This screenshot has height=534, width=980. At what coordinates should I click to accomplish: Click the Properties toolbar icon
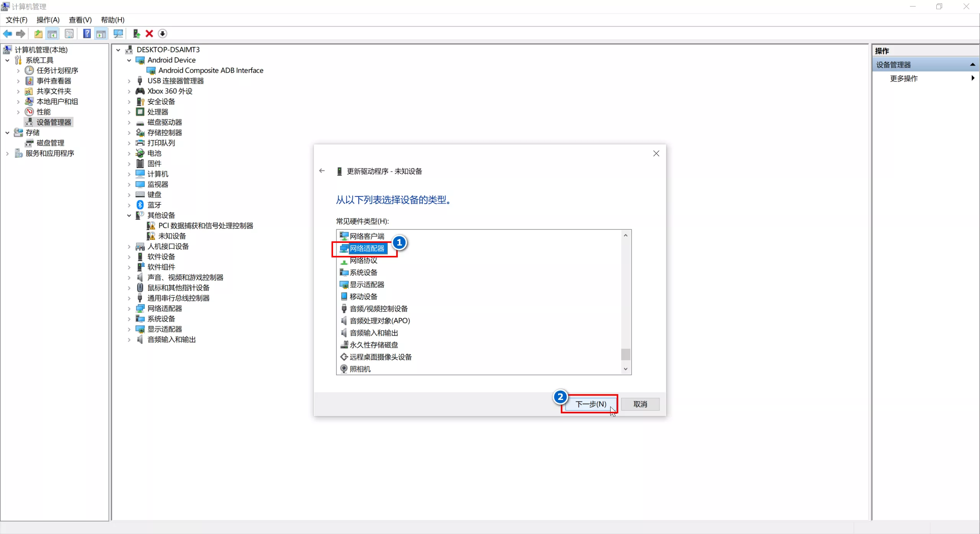coord(69,34)
